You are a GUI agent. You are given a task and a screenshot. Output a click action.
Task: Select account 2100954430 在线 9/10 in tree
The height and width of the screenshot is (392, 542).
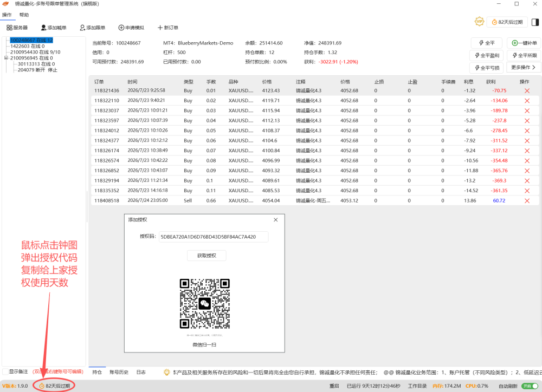pyautogui.click(x=35, y=52)
